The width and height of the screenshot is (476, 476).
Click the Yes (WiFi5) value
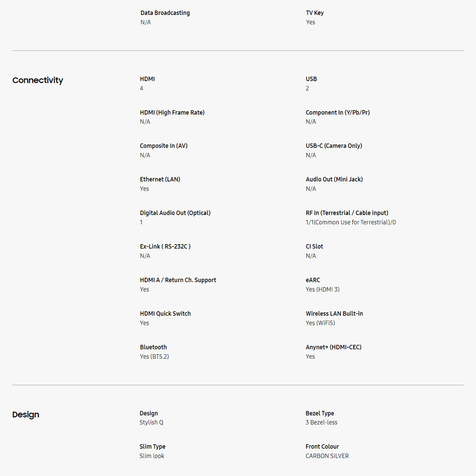pos(320,323)
